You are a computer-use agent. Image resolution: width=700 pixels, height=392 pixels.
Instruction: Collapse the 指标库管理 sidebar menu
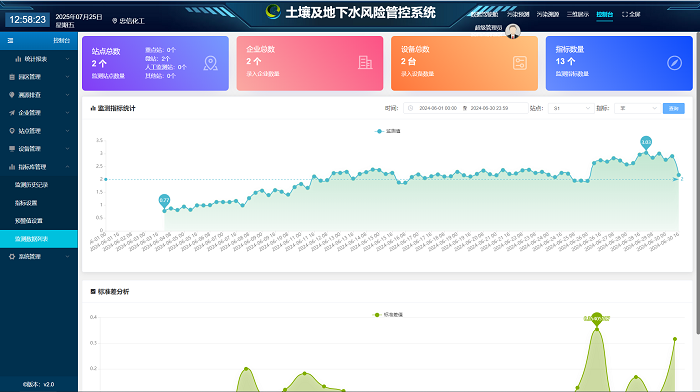pos(39,167)
